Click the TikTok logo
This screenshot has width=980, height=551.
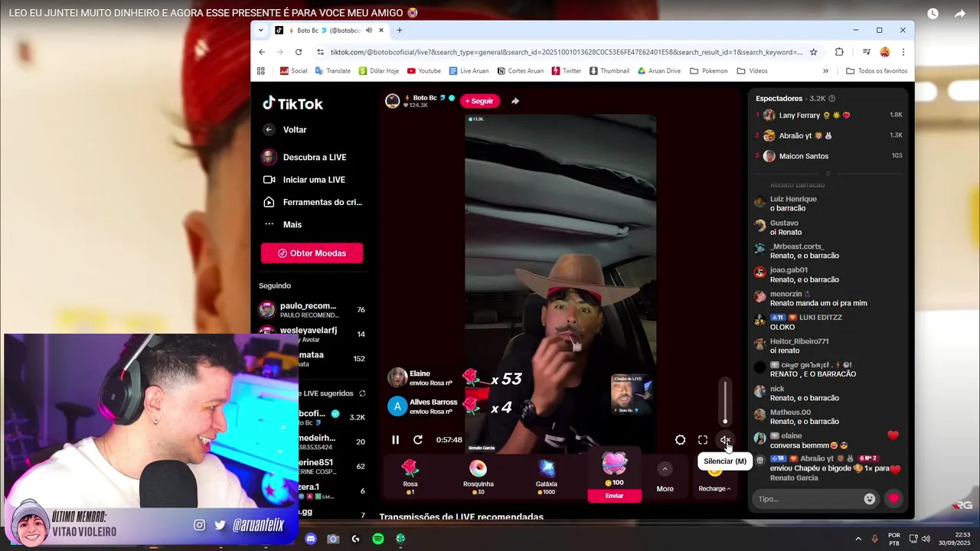(x=292, y=104)
